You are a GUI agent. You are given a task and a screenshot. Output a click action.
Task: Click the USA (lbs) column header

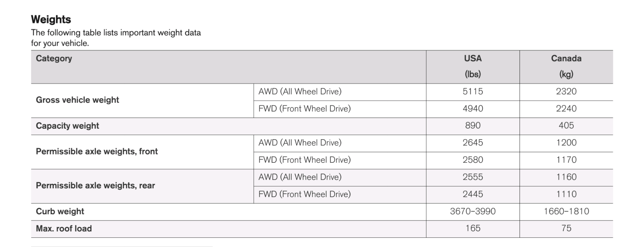[472, 66]
